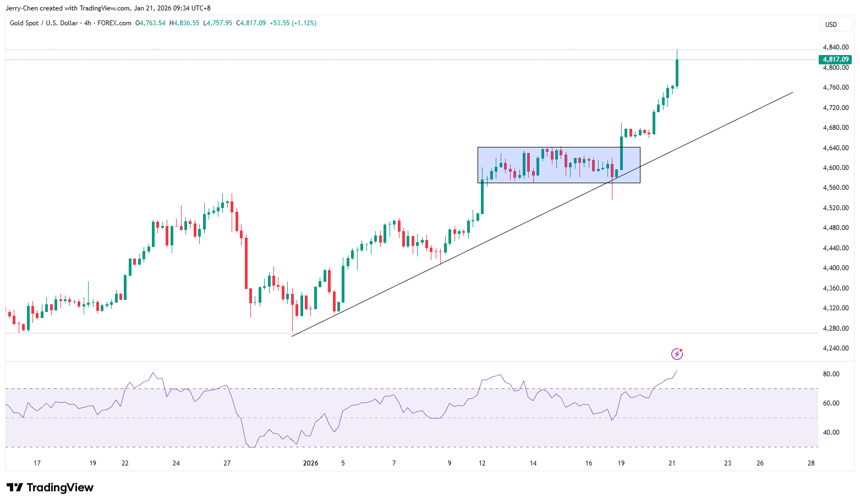
Task: Click the TradingView logo at bottom left
Action: (x=50, y=487)
